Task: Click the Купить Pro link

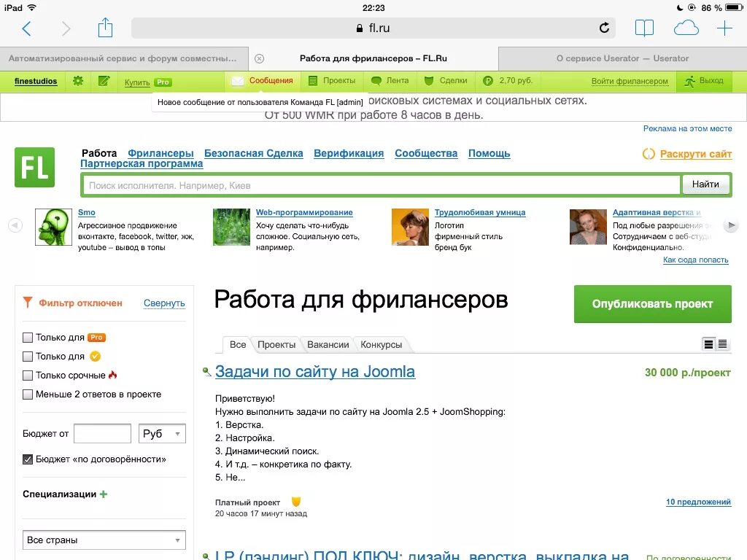Action: [x=137, y=82]
